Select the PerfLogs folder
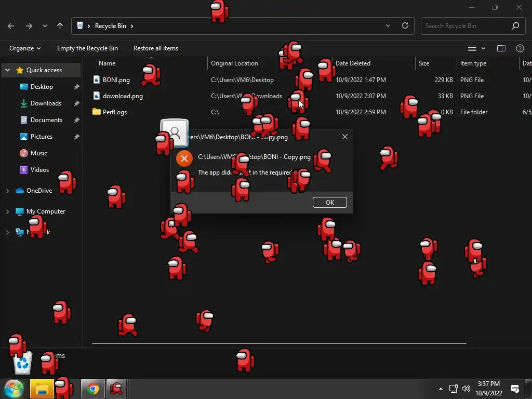Screen dimensions: 532x399 [x=115, y=112]
